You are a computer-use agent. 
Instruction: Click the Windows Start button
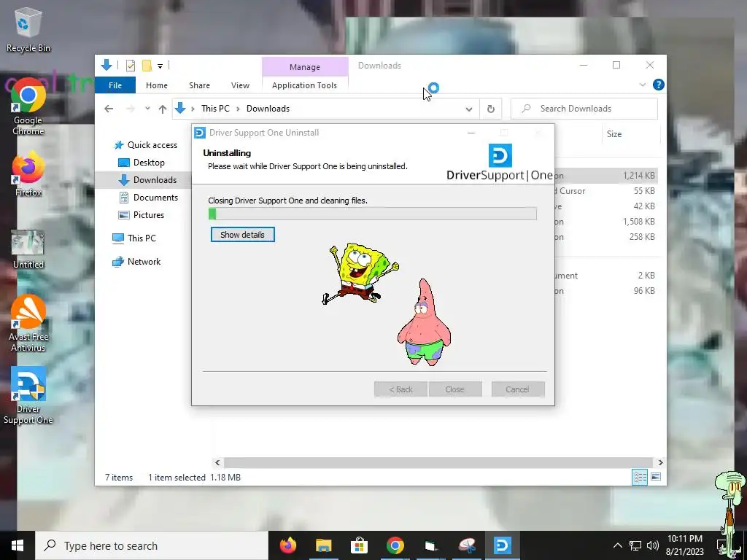18,545
